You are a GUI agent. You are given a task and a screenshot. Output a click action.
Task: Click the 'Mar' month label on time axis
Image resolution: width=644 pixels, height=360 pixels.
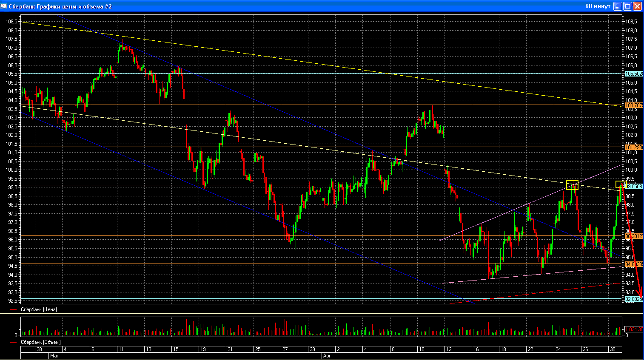pyautogui.click(x=54, y=356)
